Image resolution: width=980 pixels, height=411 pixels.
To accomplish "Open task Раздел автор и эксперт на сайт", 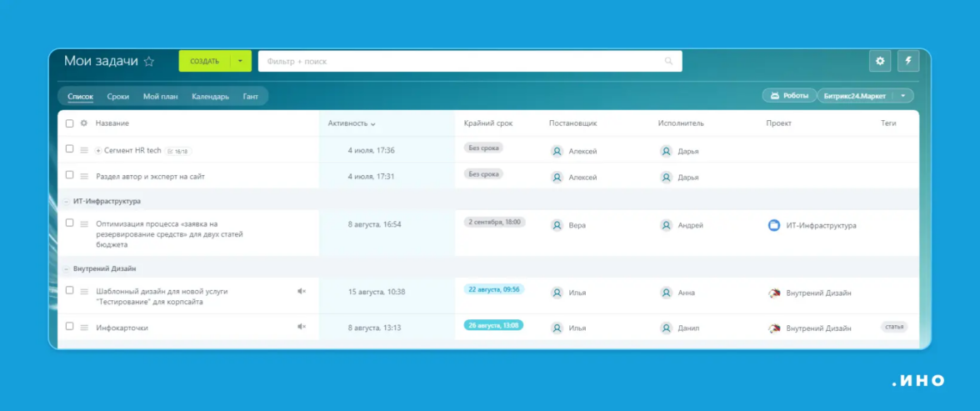I will point(151,177).
